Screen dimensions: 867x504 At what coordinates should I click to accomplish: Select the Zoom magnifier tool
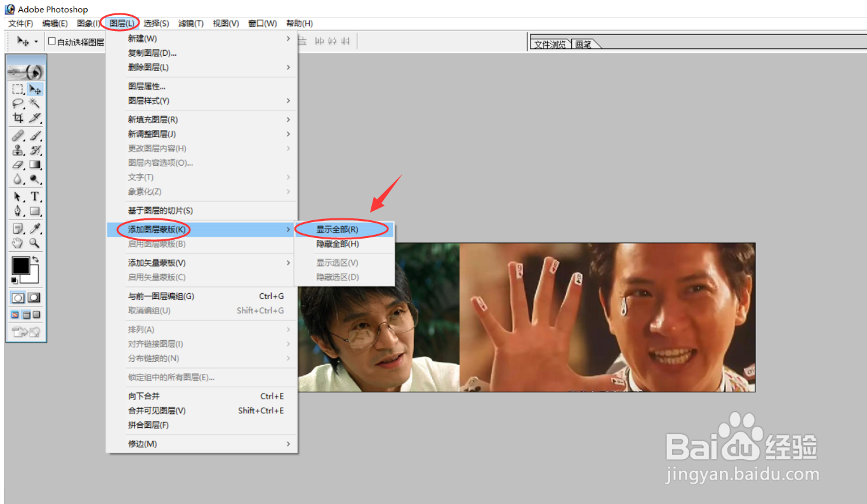click(x=36, y=243)
